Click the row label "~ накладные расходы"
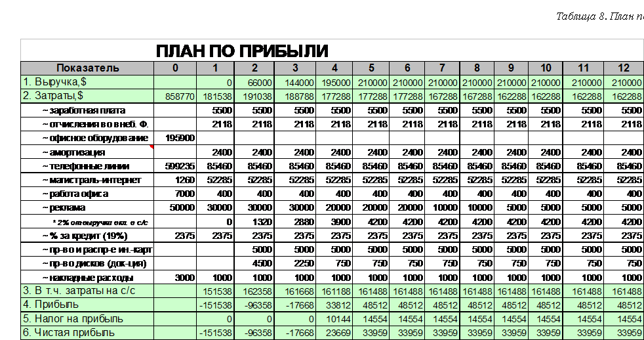 pyautogui.click(x=87, y=277)
